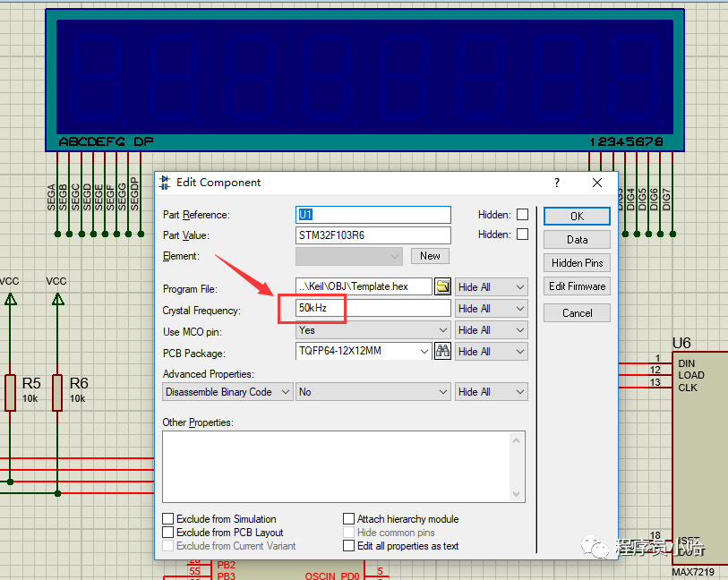Check Exclude from PCB Layout option
The image size is (728, 580).
pyautogui.click(x=168, y=533)
